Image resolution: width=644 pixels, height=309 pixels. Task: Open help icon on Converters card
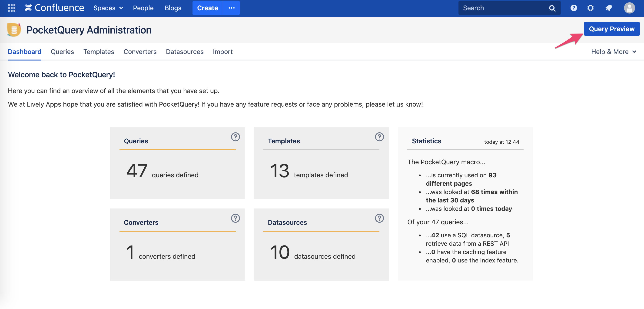tap(235, 218)
